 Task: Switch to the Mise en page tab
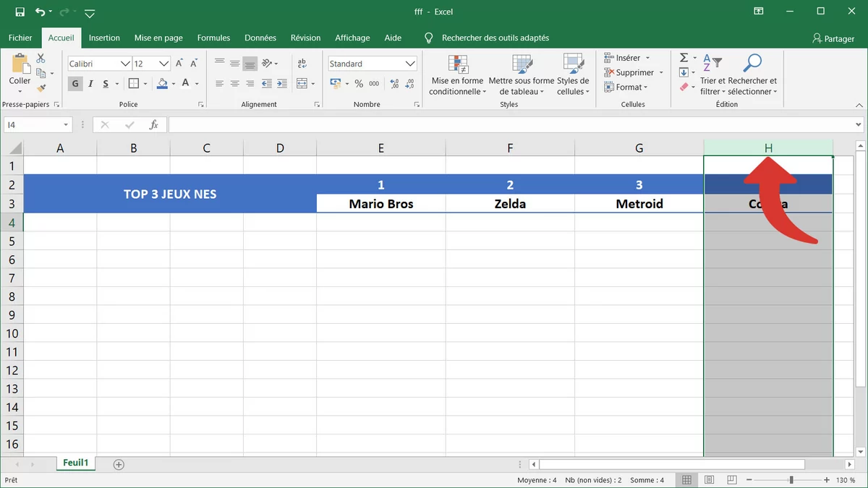coord(158,38)
